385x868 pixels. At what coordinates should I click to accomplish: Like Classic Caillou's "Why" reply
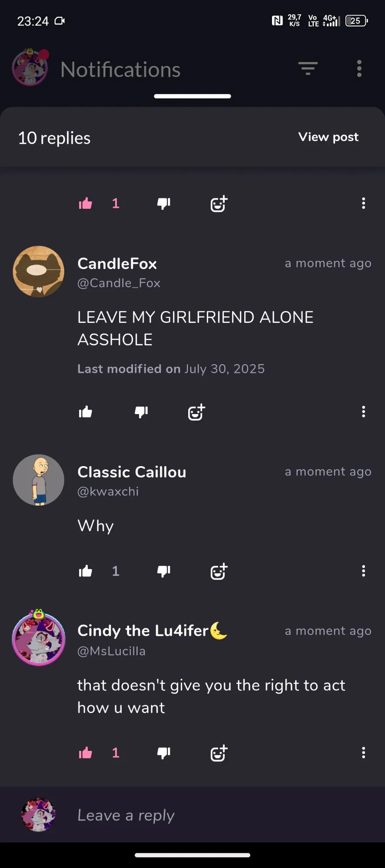click(x=86, y=571)
